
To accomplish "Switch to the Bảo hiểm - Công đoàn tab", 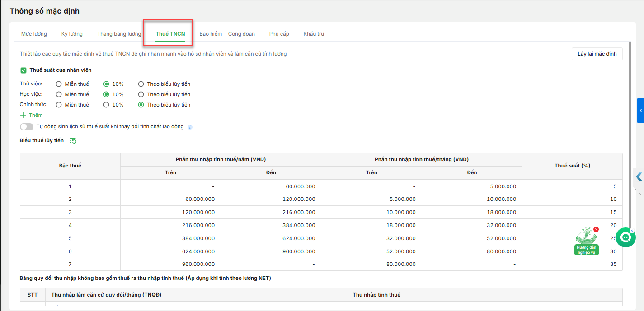I will [x=227, y=34].
